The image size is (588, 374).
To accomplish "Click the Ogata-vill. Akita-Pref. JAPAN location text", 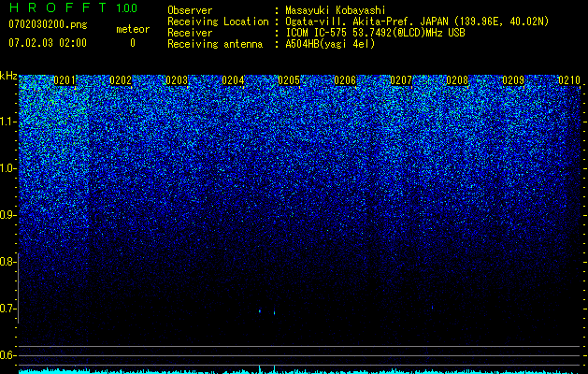I will (x=416, y=22).
